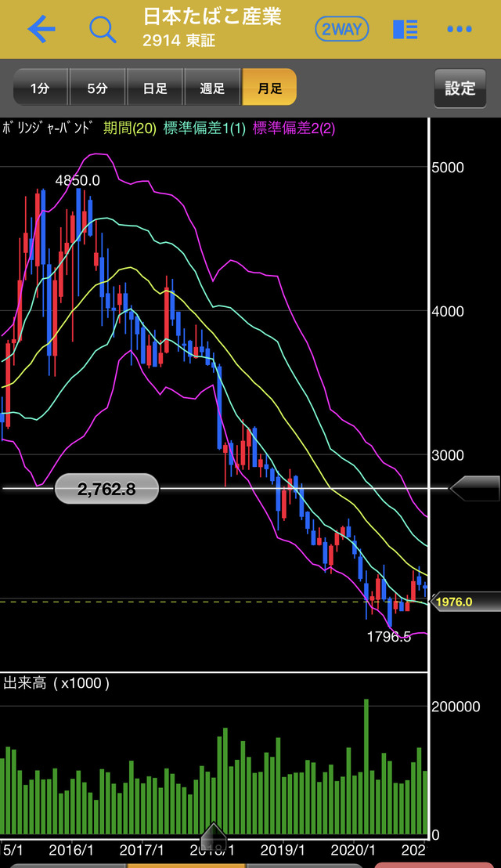Screen dimensions: 501x868
Task: Tap the ボリンジャーバンド indicator name
Action: pos(49,128)
